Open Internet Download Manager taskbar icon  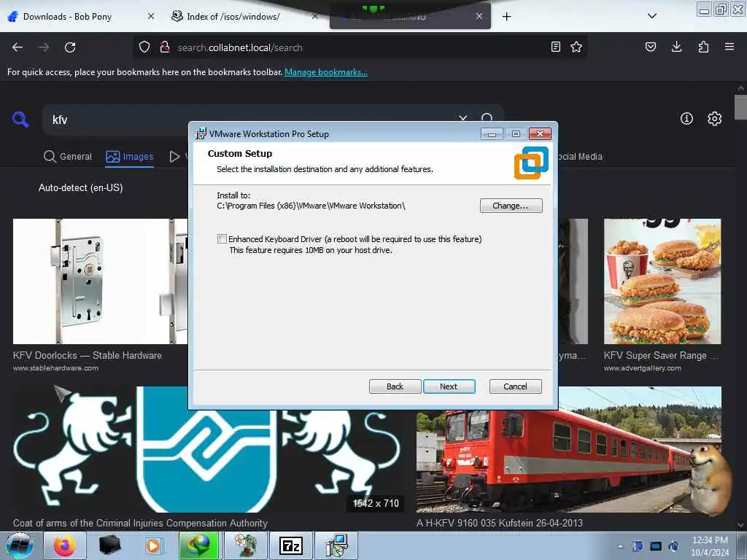click(198, 545)
